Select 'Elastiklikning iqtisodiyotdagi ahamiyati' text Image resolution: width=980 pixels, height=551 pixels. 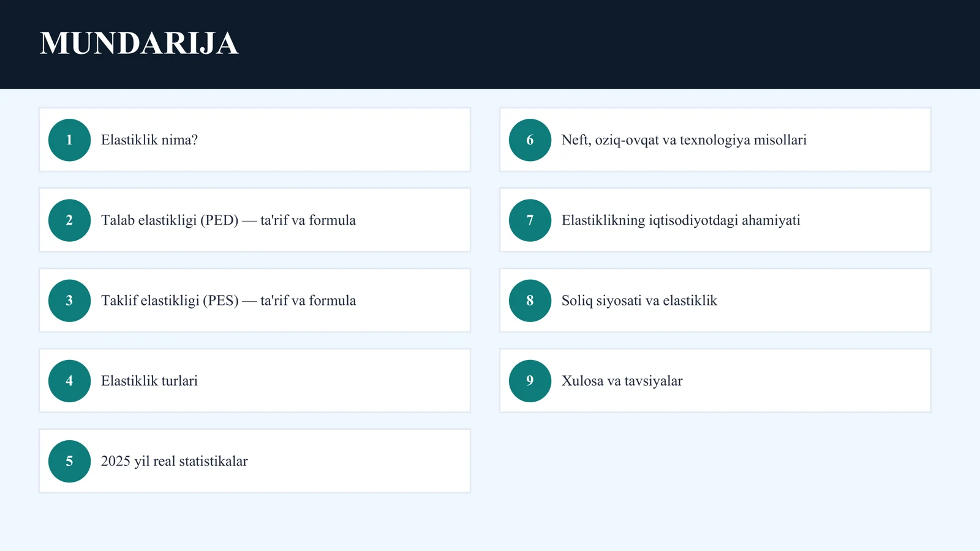click(681, 220)
